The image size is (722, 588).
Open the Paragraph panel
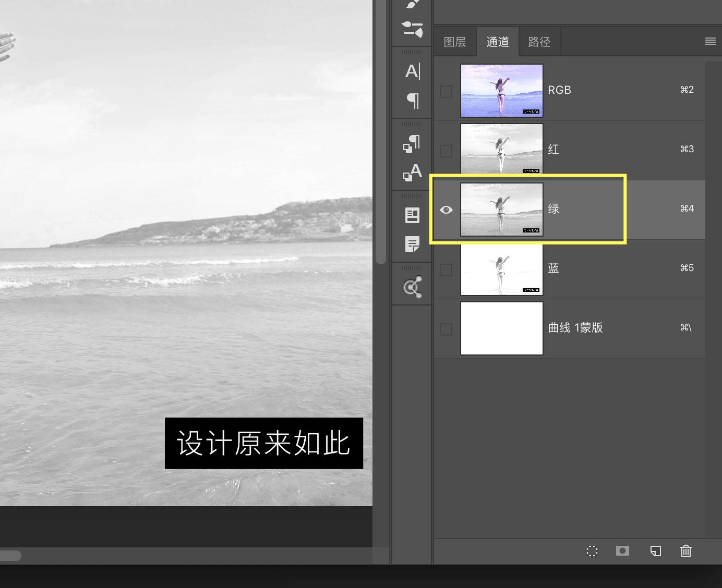point(412,101)
